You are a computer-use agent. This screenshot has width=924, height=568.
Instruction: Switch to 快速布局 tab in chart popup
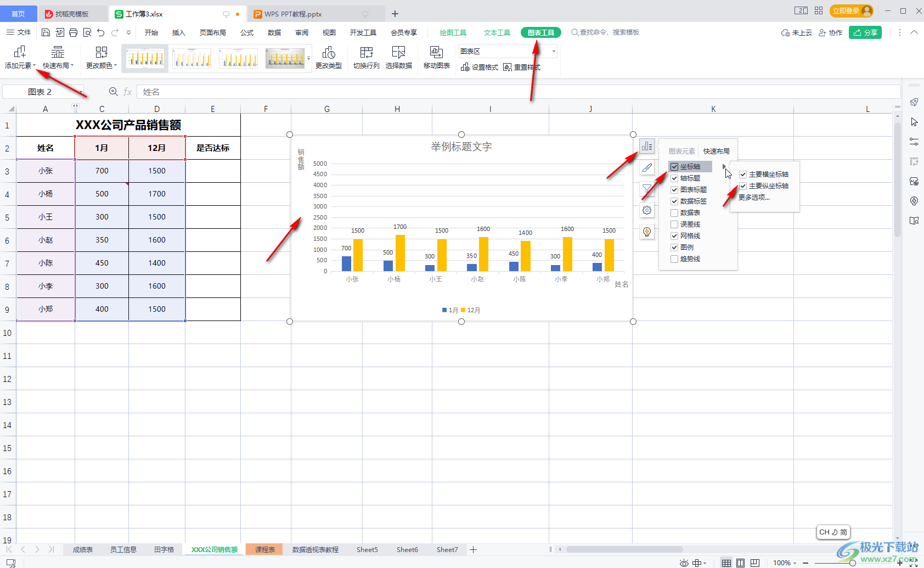(716, 151)
